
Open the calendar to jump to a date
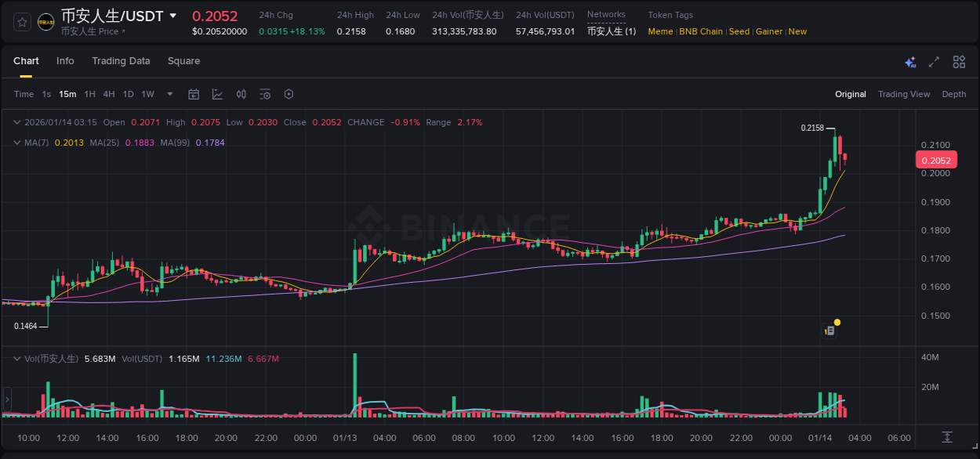pyautogui.click(x=194, y=93)
